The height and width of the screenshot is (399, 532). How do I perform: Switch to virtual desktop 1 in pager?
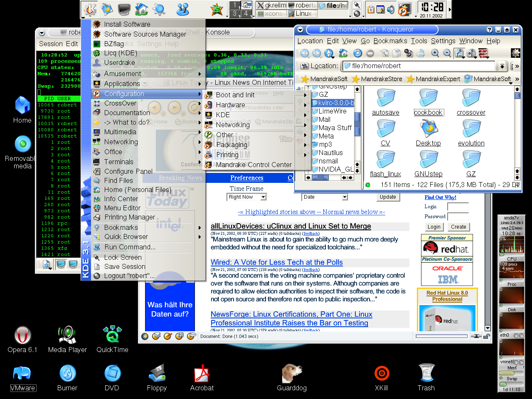tap(235, 5)
